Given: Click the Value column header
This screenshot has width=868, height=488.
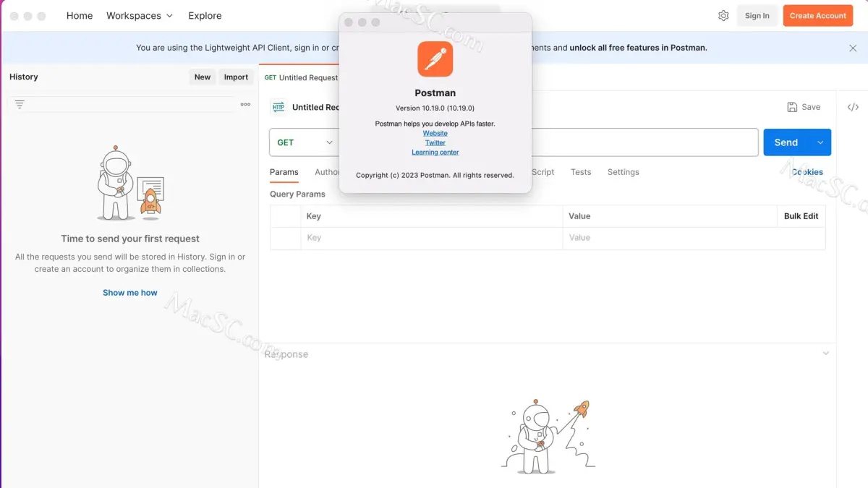Looking at the screenshot, I should pyautogui.click(x=579, y=216).
